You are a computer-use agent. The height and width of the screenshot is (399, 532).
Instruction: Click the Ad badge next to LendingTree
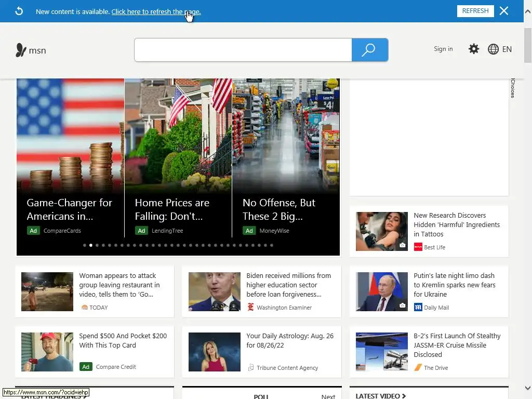[141, 231]
